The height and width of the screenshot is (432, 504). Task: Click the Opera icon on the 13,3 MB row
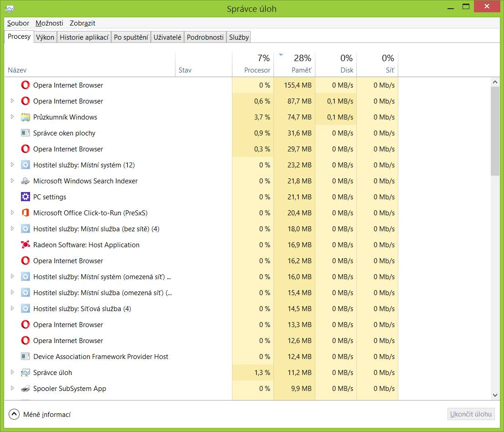pyautogui.click(x=26, y=324)
